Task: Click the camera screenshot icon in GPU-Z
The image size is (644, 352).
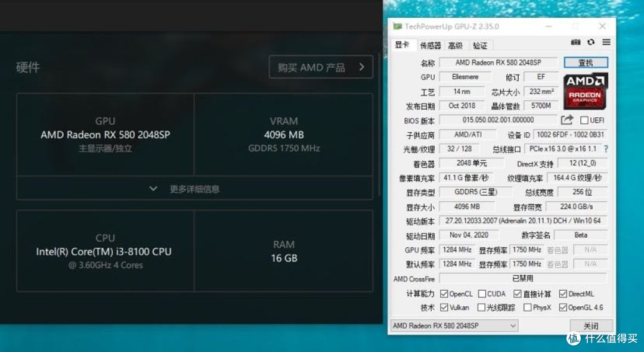Action: 576,42
